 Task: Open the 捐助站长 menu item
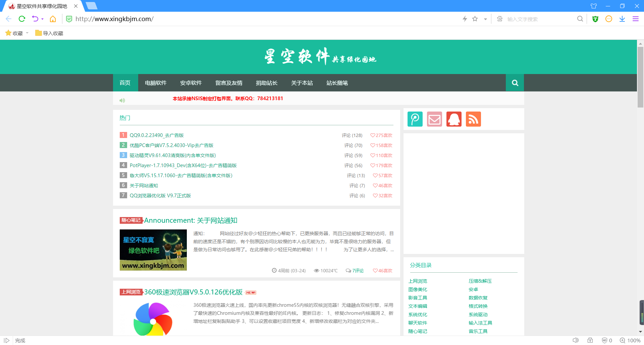click(x=267, y=83)
